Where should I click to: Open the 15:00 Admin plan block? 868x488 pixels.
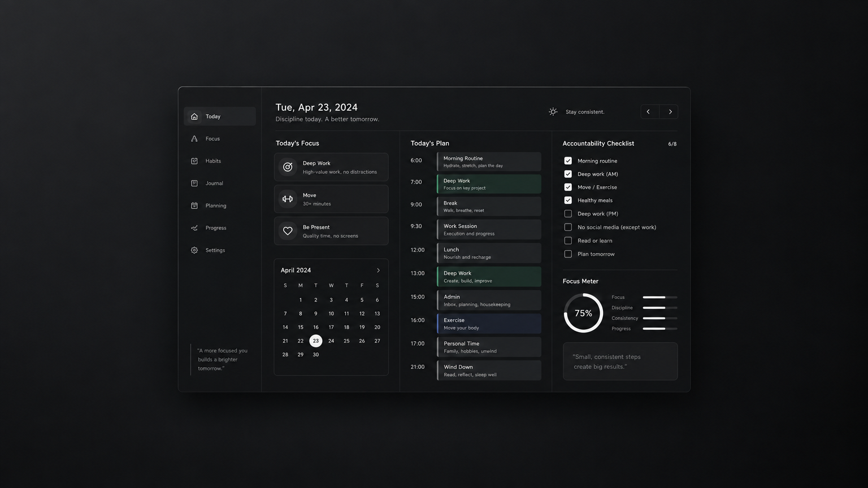pos(489,300)
